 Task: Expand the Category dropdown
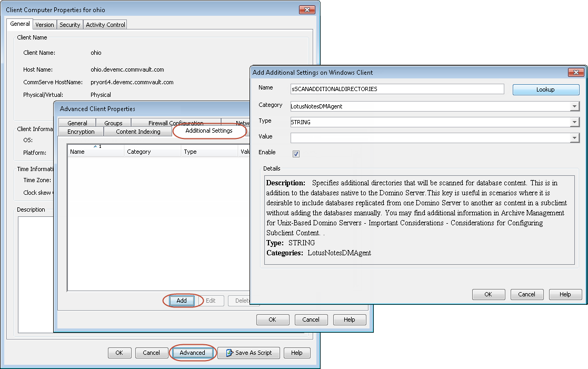pyautogui.click(x=574, y=106)
